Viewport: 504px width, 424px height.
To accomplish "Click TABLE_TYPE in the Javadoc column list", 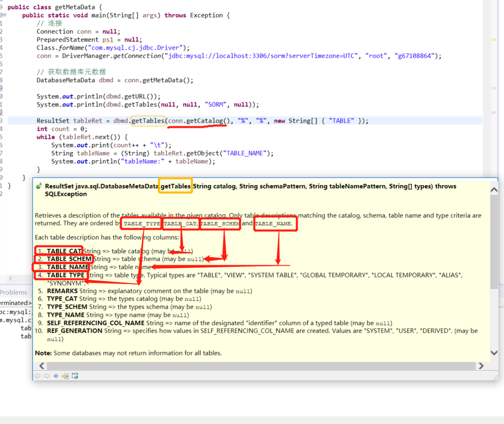I will [65, 275].
